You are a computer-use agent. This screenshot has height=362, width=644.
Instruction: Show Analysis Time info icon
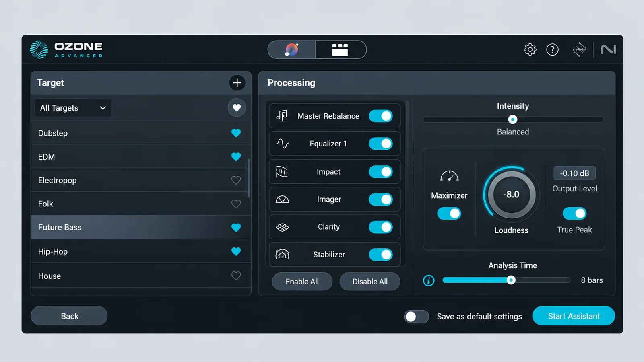pyautogui.click(x=429, y=280)
